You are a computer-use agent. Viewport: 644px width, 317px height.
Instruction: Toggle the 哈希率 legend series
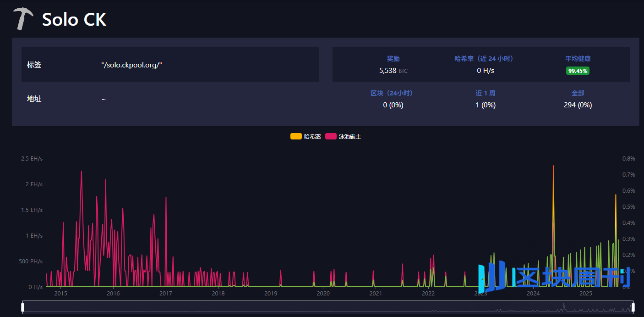pyautogui.click(x=306, y=137)
